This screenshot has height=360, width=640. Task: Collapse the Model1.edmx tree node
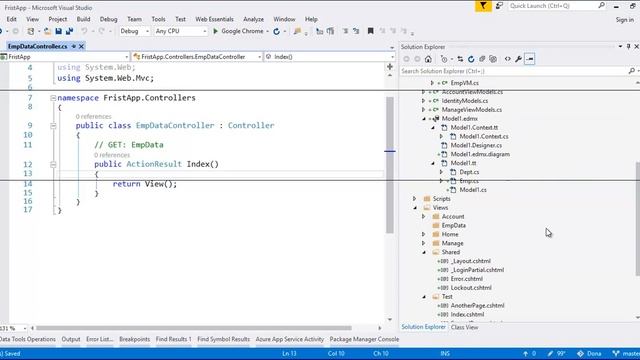tap(424, 119)
